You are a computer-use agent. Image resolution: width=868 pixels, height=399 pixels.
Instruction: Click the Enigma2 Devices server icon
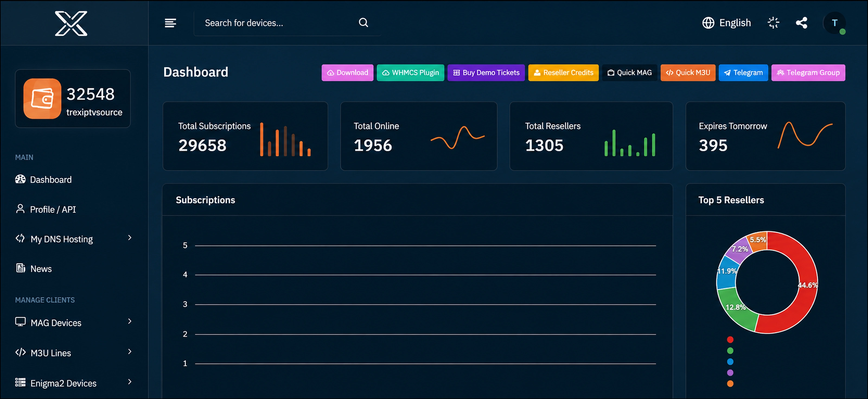[x=20, y=382]
